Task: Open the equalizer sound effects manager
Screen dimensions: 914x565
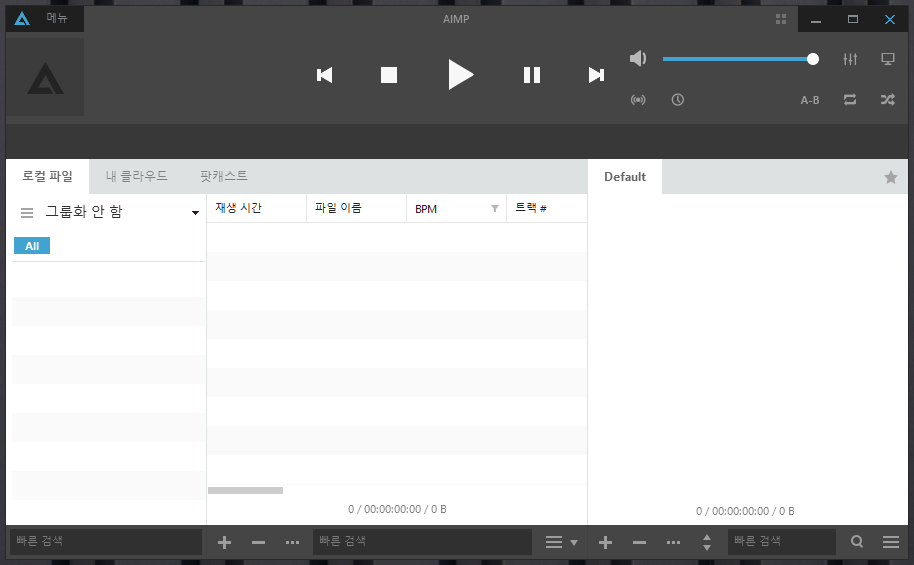Action: [850, 59]
